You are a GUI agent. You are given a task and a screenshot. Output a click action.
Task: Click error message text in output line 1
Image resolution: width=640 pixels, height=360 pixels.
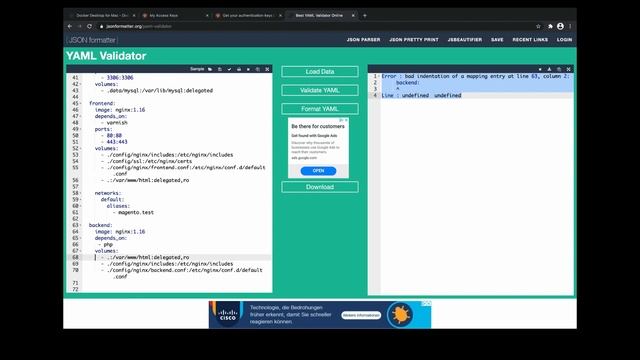point(476,76)
